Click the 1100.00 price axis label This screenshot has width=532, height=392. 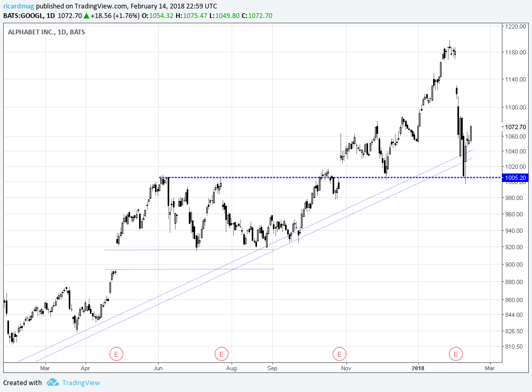[516, 107]
